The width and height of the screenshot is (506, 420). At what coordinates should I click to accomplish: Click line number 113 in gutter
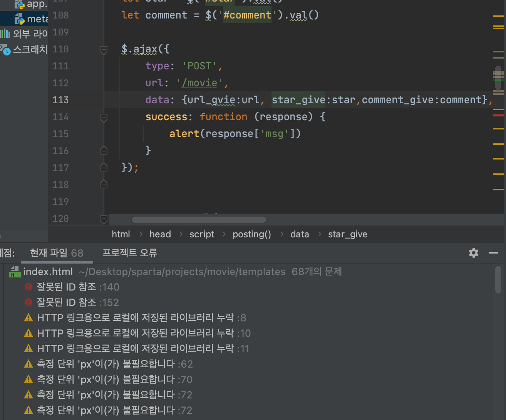(60, 100)
